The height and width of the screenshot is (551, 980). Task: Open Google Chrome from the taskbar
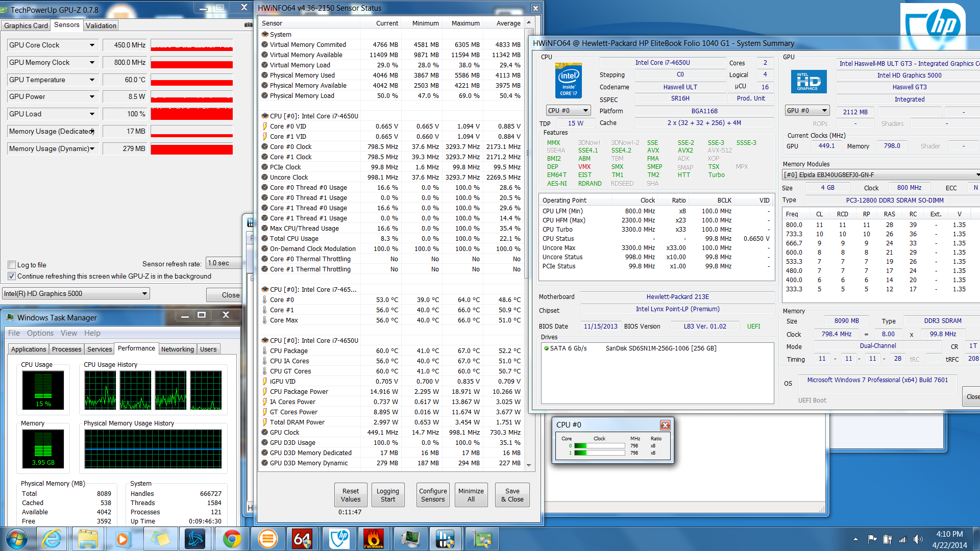coord(232,539)
